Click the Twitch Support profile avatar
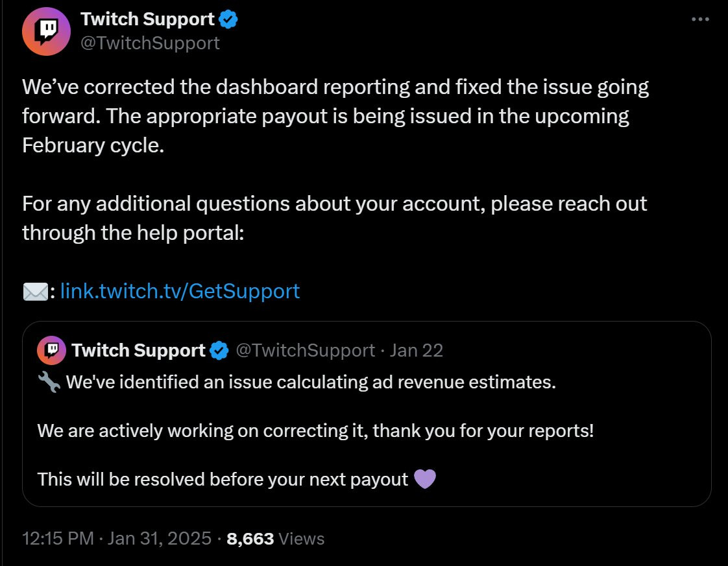 coord(46,31)
